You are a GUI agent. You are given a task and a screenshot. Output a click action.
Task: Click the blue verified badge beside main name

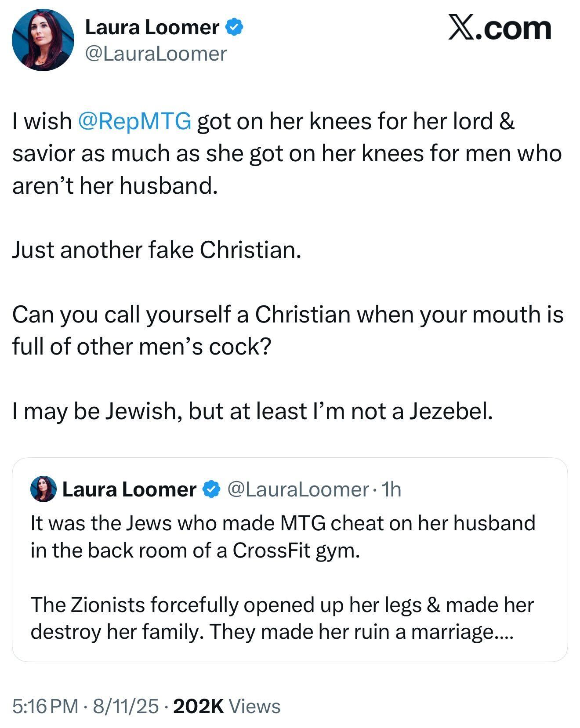tap(234, 27)
